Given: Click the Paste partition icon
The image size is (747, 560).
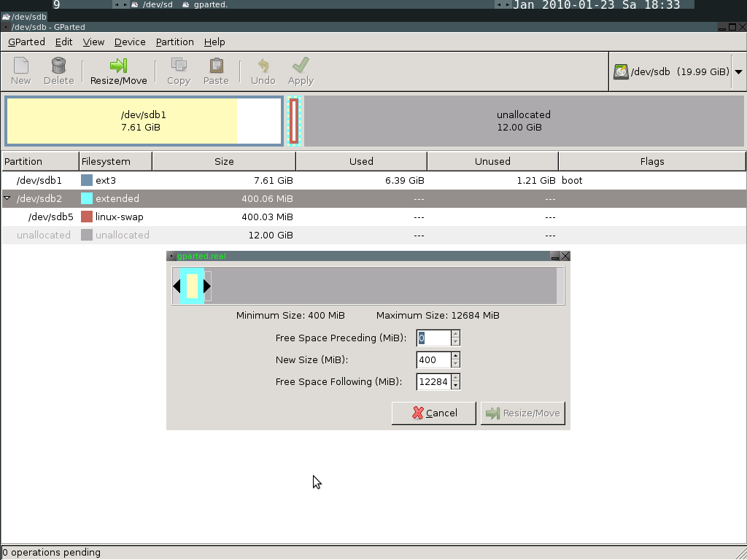Looking at the screenshot, I should click(216, 71).
